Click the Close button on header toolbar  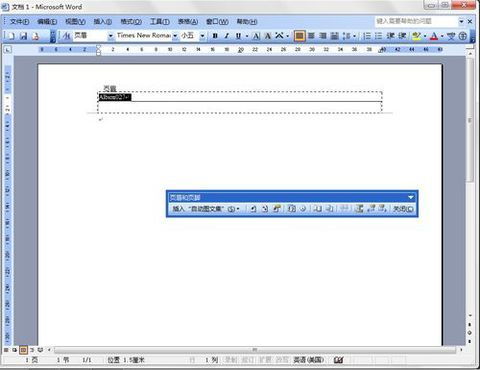tap(403, 209)
